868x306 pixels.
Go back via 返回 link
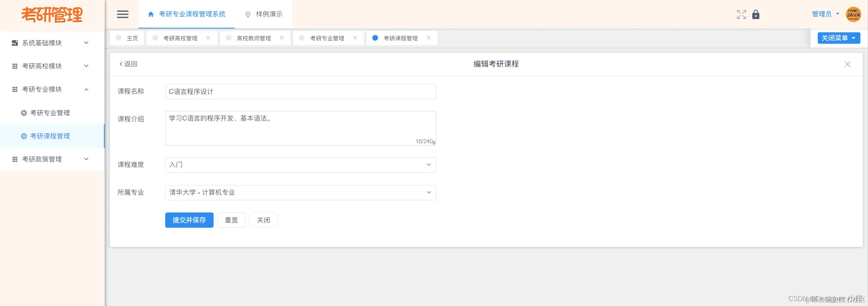128,64
